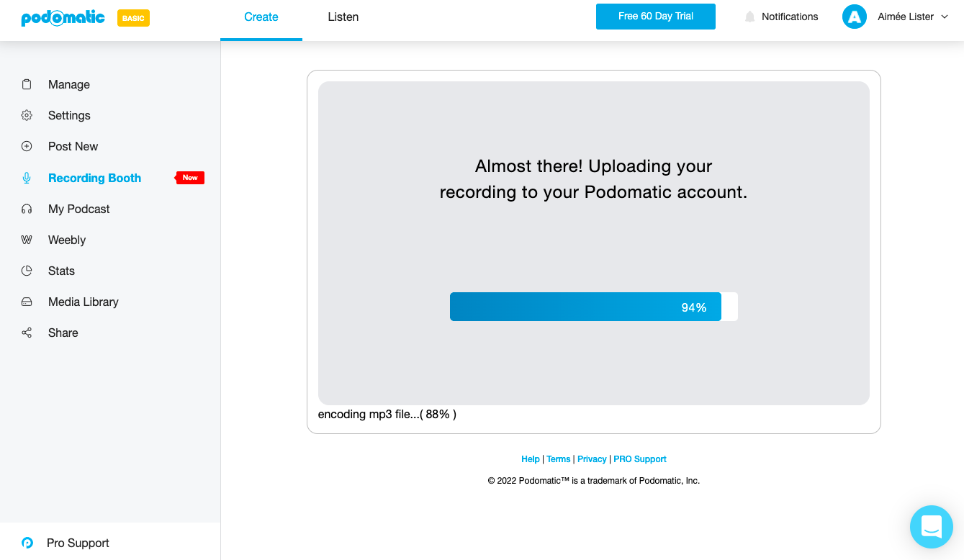Click the Recording Booth microphone icon
The width and height of the screenshot is (964, 560).
coord(27,178)
